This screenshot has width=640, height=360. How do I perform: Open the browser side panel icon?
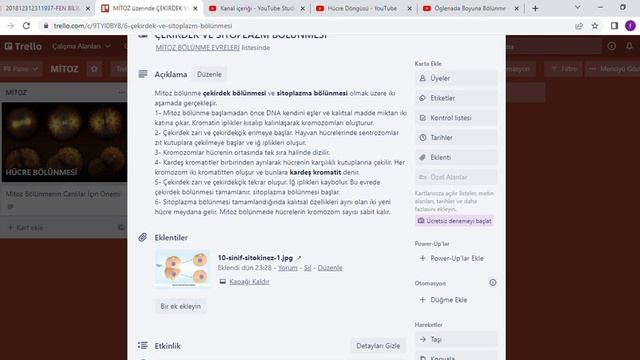[x=614, y=26]
